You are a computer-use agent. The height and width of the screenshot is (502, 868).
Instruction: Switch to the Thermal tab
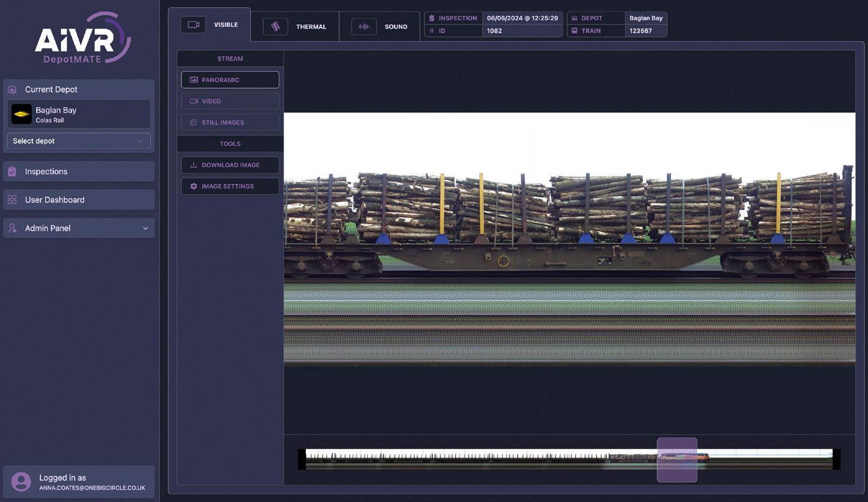point(295,27)
